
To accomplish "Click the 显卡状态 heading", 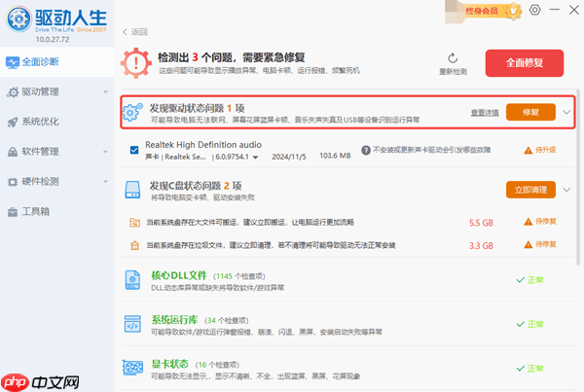I will 169,364.
